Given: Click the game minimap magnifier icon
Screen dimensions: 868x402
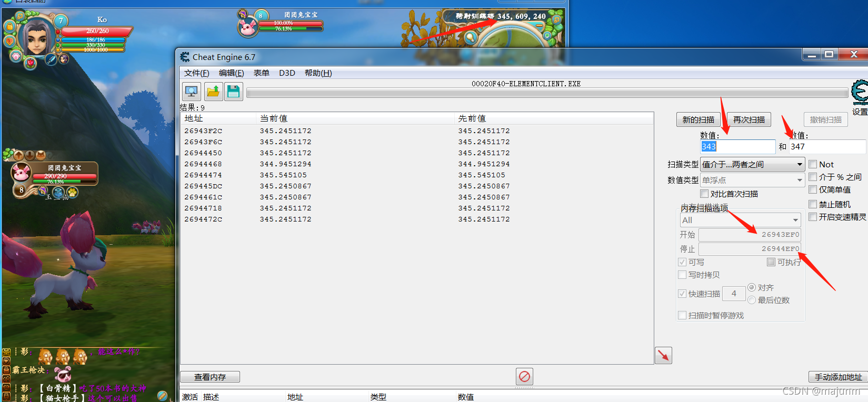Looking at the screenshot, I should [x=470, y=37].
